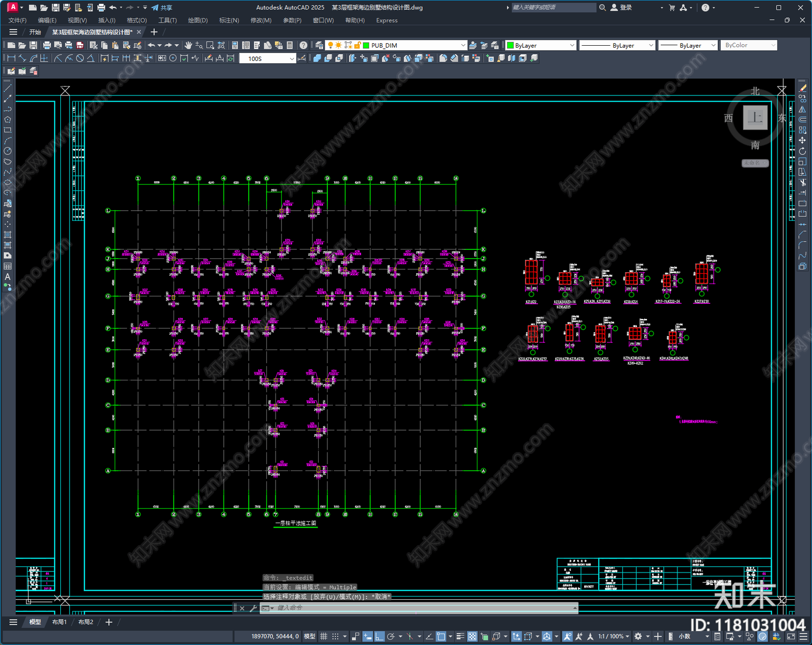Click the Help question mark in standard toolbar
812x645 pixels.
point(303,45)
